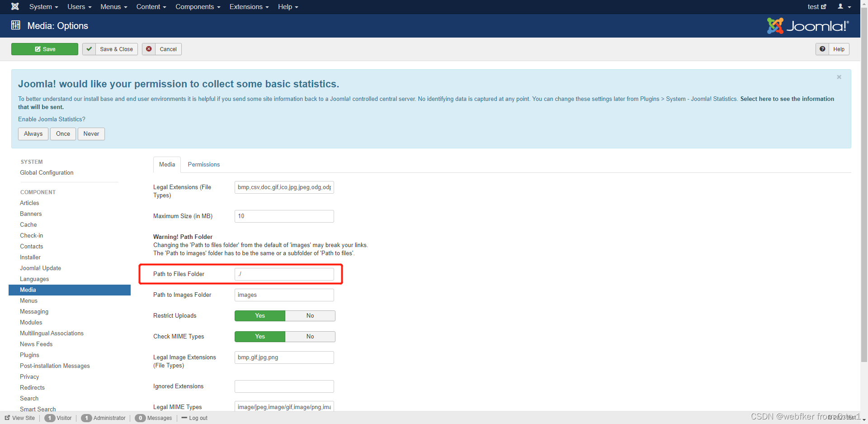Image resolution: width=868 pixels, height=424 pixels.
Task: Select the highlighted Media sidebar item
Action: click(70, 290)
